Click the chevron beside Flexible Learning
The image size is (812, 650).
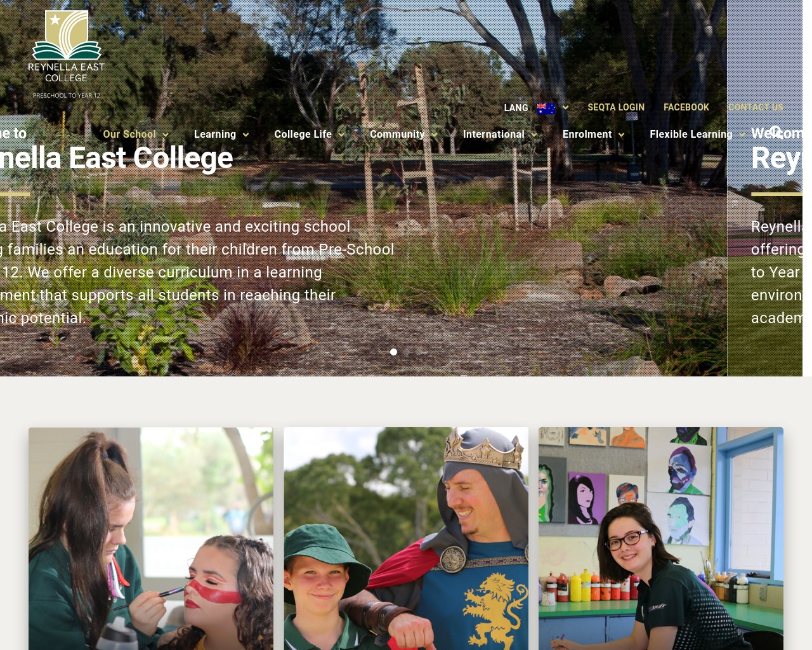[742, 135]
